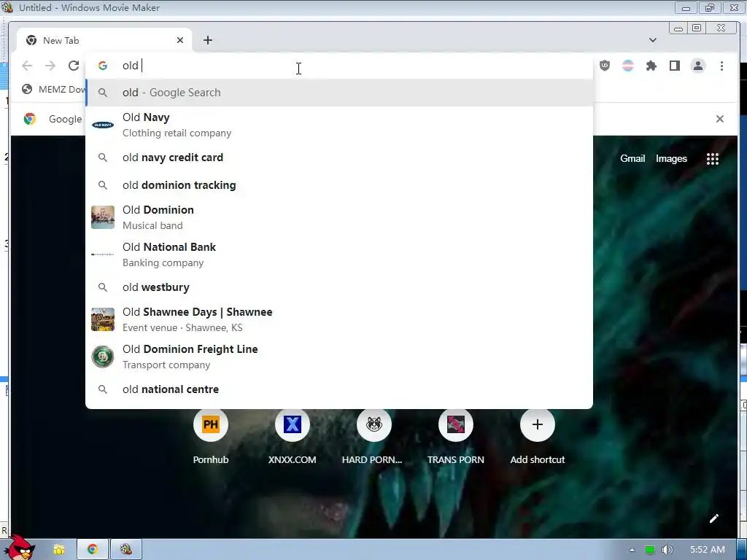The image size is (747, 560).
Task: Select 'old - Google Search' suggestion
Action: pos(339,93)
